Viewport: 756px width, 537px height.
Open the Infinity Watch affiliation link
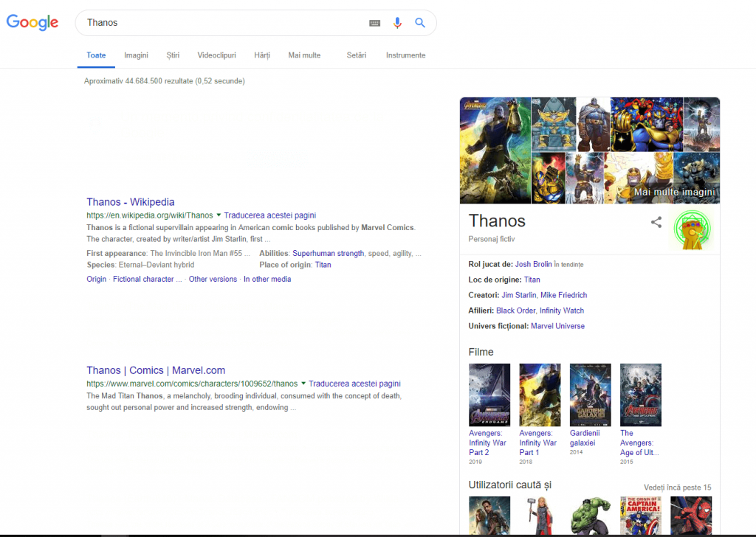pos(562,311)
